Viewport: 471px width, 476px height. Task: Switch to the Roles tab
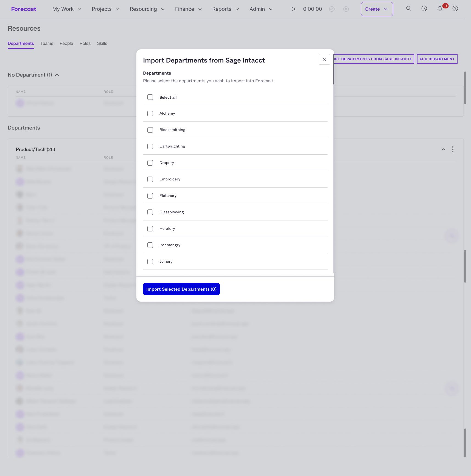(85, 43)
